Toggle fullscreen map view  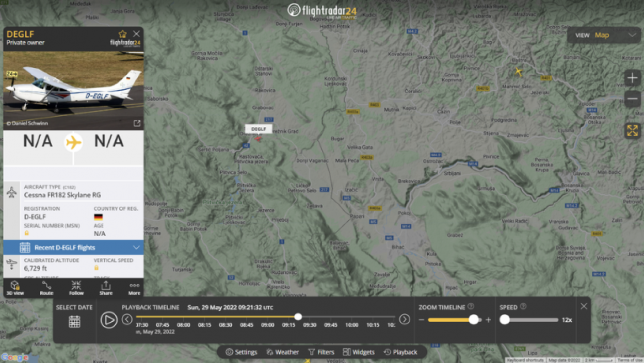coord(632,130)
